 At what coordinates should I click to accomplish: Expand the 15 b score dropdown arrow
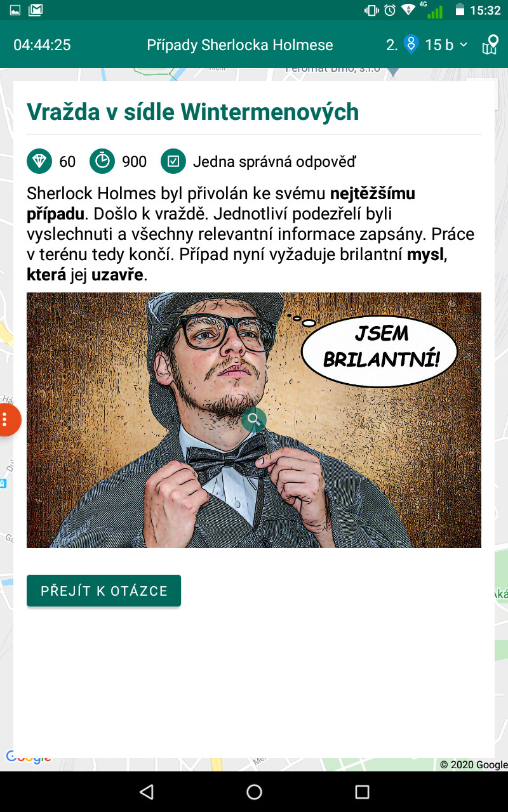pos(464,45)
